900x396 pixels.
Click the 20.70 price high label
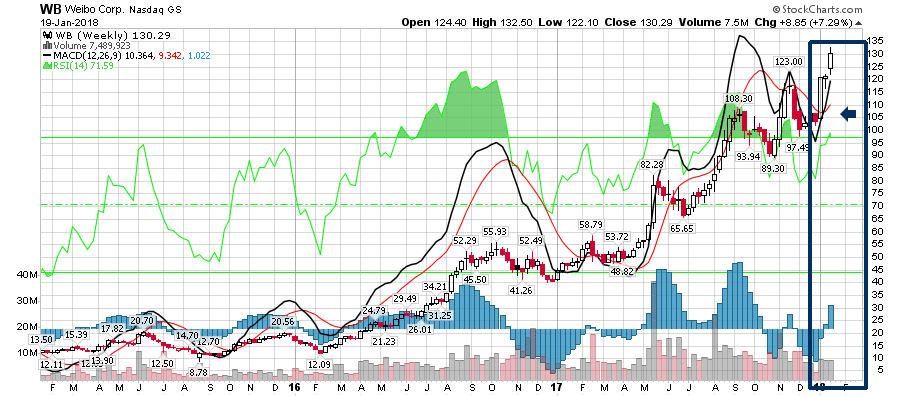[141, 320]
